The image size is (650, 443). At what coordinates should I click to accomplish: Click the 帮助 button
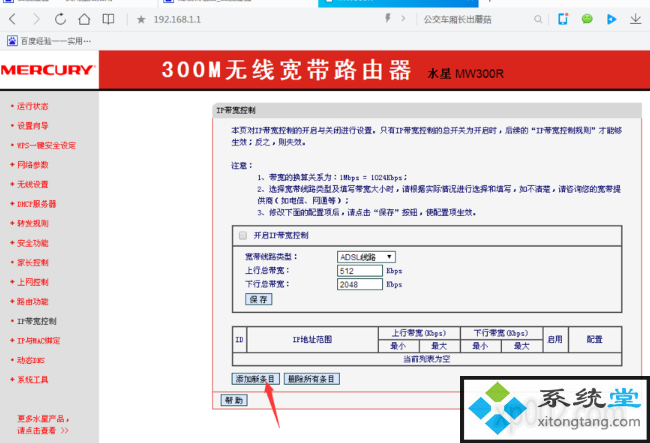[x=234, y=400]
